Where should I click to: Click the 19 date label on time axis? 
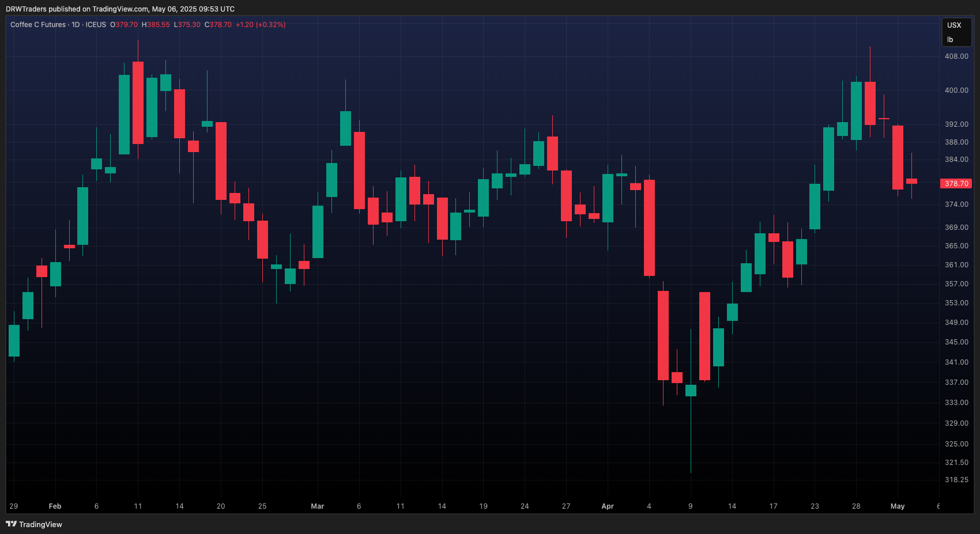(x=483, y=506)
